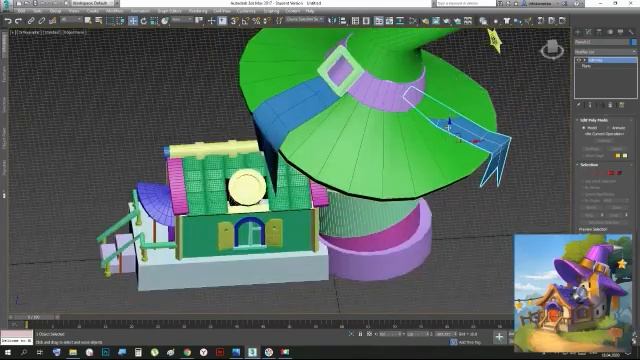Viewport: 640px width, 360px height.
Task: Click the Mirror tool icon
Action: [332, 20]
